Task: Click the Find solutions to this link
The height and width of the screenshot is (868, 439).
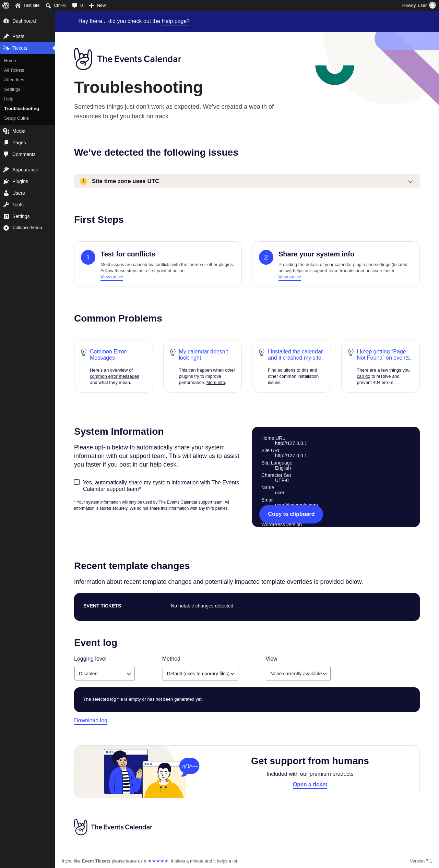Action: [288, 370]
